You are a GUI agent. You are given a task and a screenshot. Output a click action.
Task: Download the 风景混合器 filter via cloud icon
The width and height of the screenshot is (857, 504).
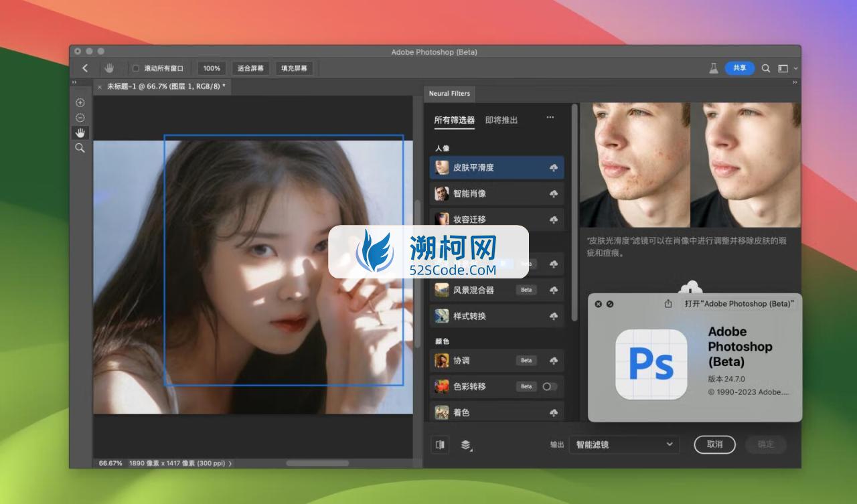pos(554,290)
